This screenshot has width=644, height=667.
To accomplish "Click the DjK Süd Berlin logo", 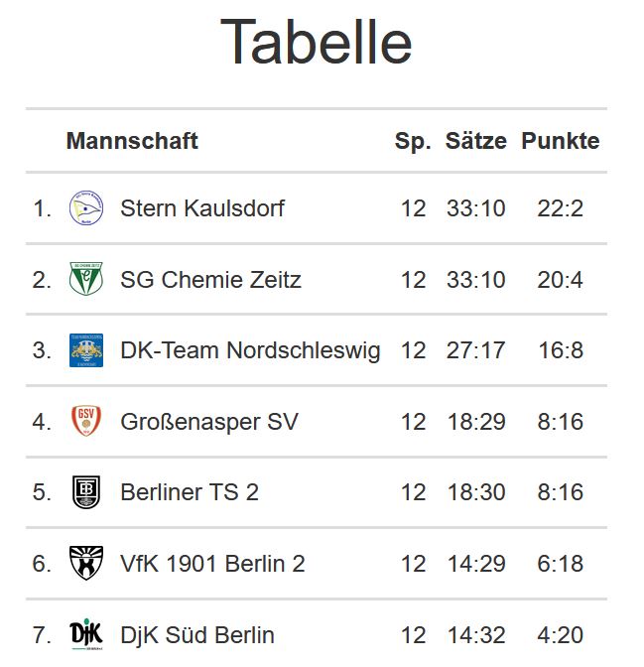I will [x=86, y=634].
